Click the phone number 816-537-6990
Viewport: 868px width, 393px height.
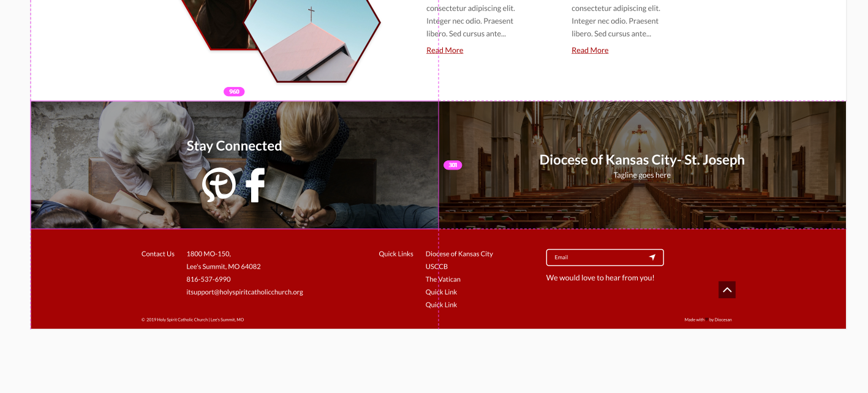[x=208, y=279]
